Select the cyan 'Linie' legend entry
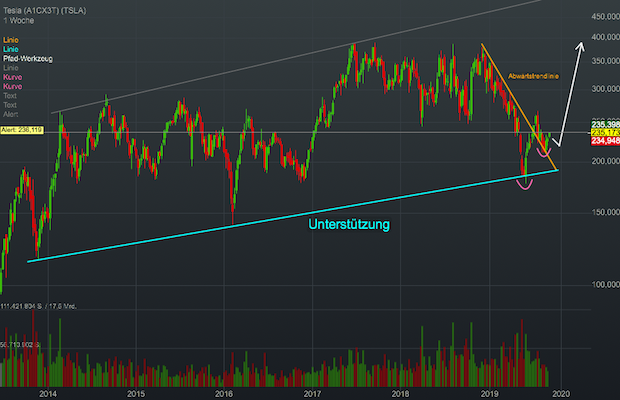 (11, 49)
